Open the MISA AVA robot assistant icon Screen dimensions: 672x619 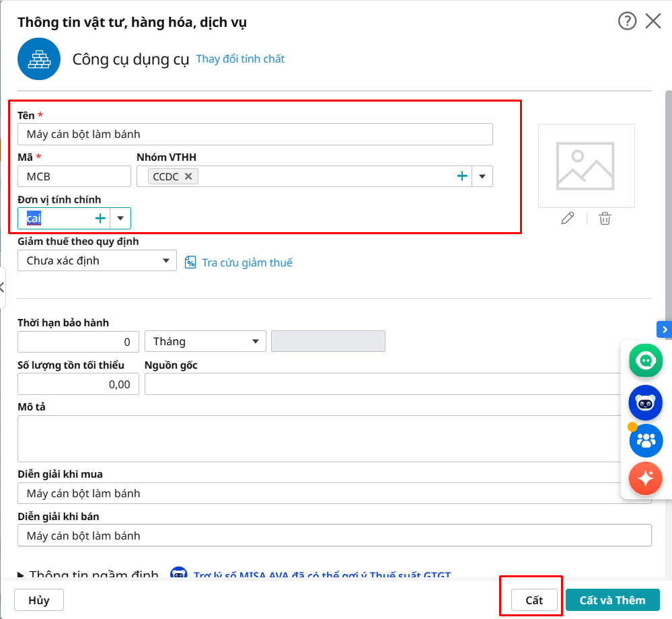click(x=646, y=402)
